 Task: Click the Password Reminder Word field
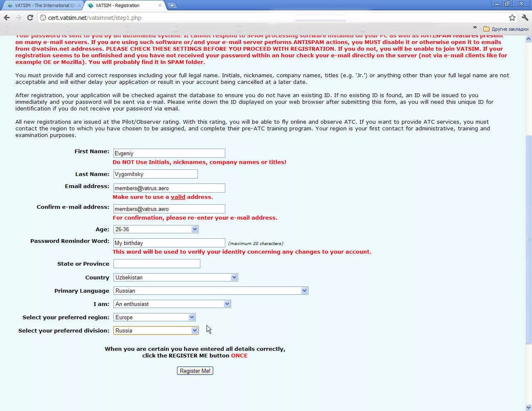point(169,243)
